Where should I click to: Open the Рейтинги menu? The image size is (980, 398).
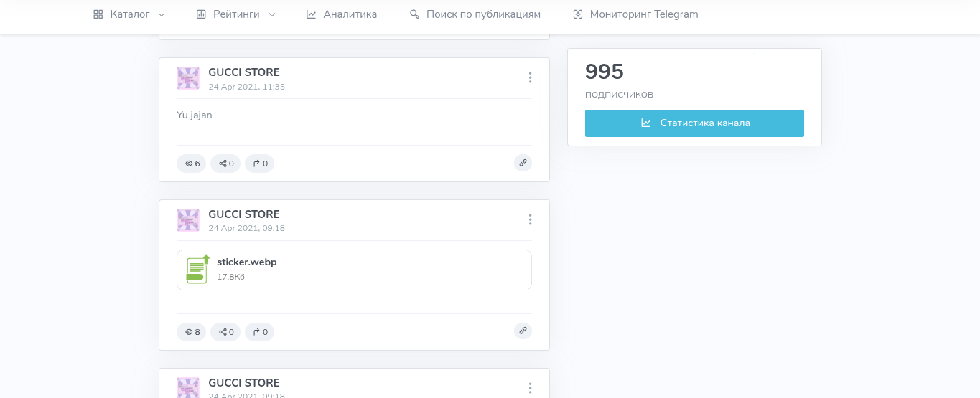[x=235, y=14]
